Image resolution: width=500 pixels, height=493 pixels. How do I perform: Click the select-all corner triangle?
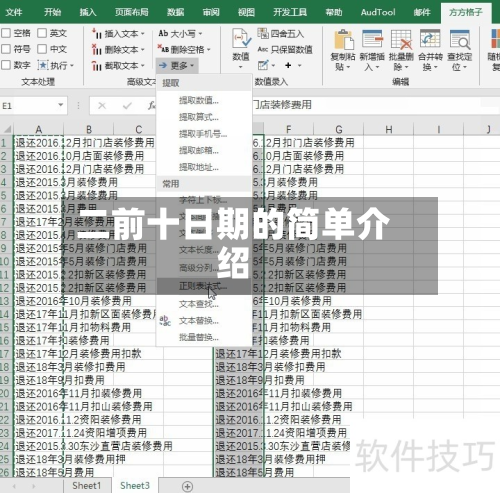pyautogui.click(x=7, y=129)
